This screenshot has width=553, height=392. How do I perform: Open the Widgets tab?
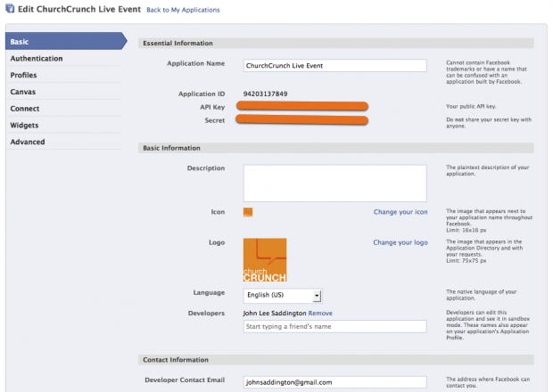(x=63, y=125)
